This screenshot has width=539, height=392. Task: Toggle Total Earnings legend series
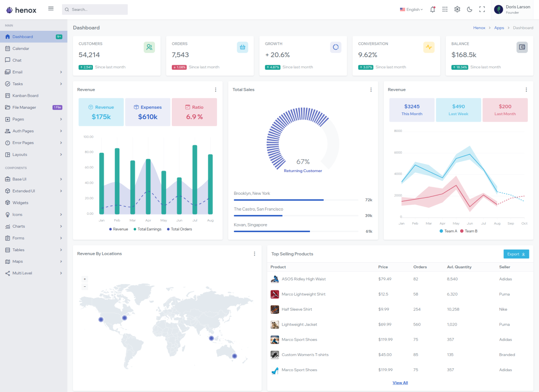(x=147, y=229)
